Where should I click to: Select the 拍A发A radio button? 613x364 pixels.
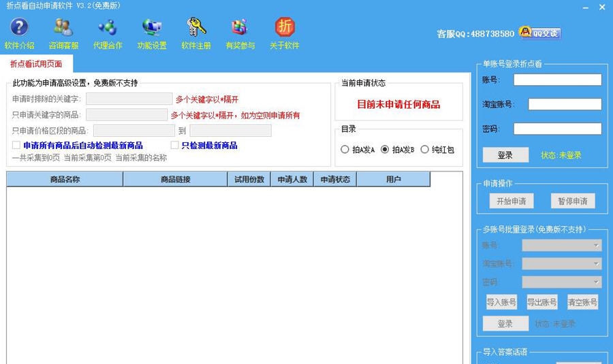coord(345,150)
